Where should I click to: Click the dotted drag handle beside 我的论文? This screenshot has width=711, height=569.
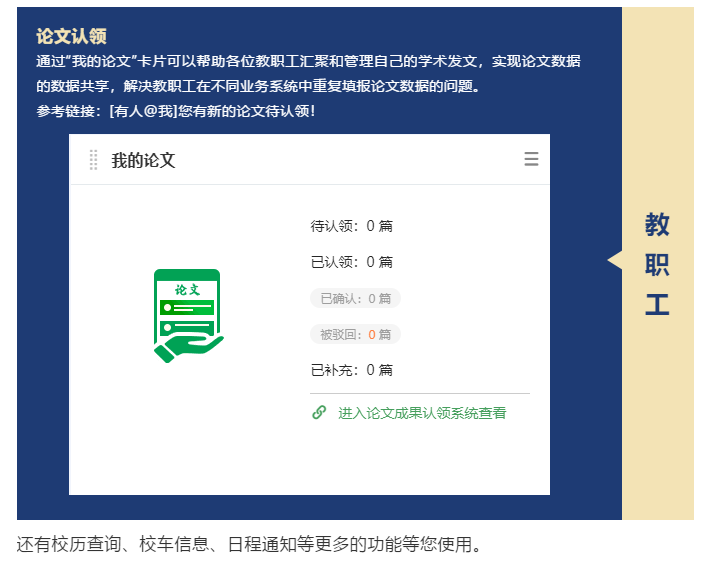[x=93, y=159]
